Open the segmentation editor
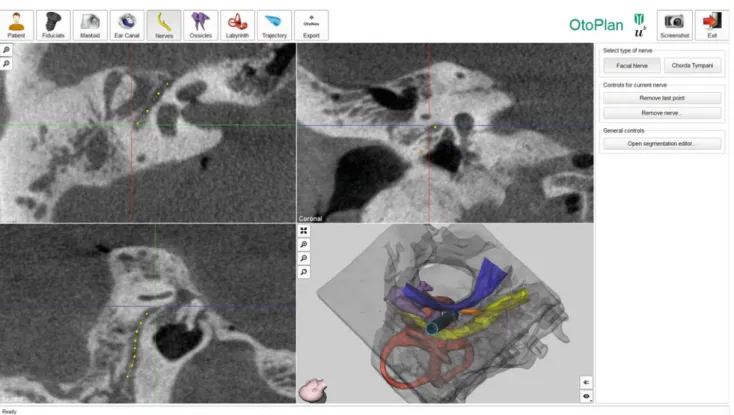Viewport: 734px width, 415px height. [x=662, y=144]
